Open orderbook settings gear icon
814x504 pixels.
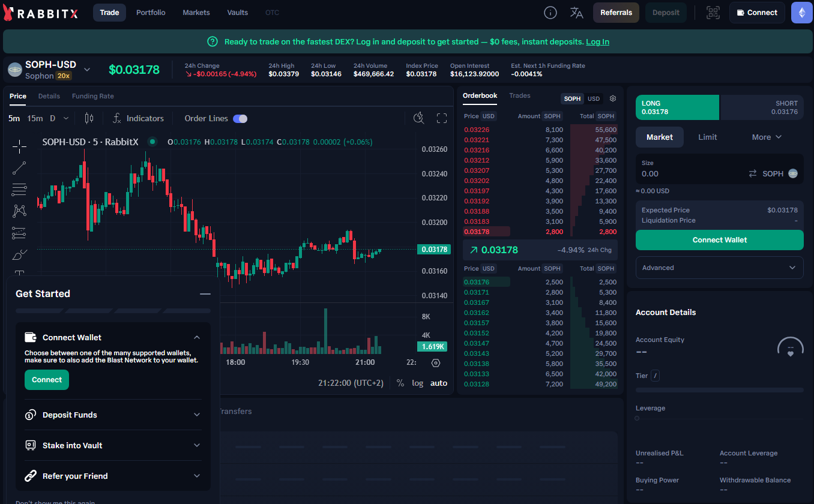pos(613,98)
